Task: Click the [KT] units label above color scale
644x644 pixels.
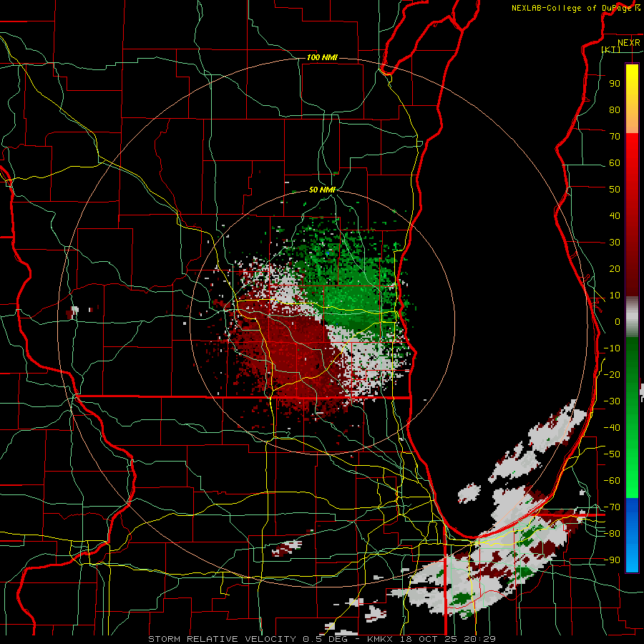Action: click(611, 49)
